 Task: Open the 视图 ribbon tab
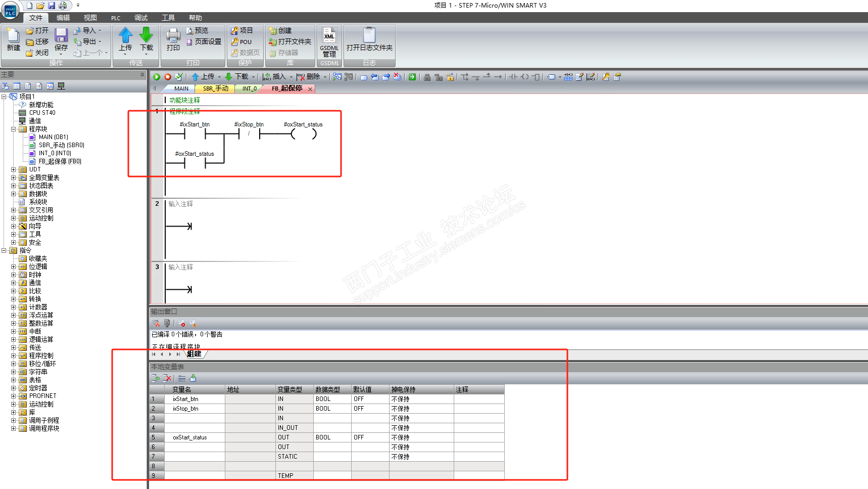(90, 18)
